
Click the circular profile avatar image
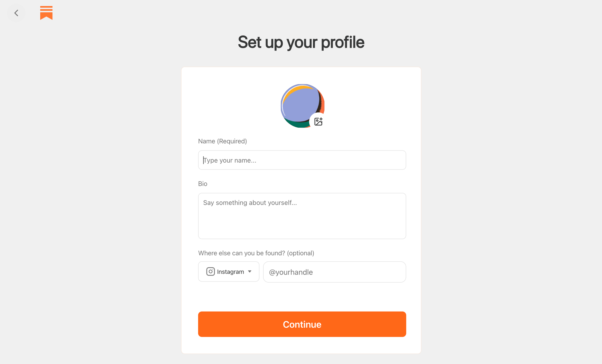tap(302, 106)
